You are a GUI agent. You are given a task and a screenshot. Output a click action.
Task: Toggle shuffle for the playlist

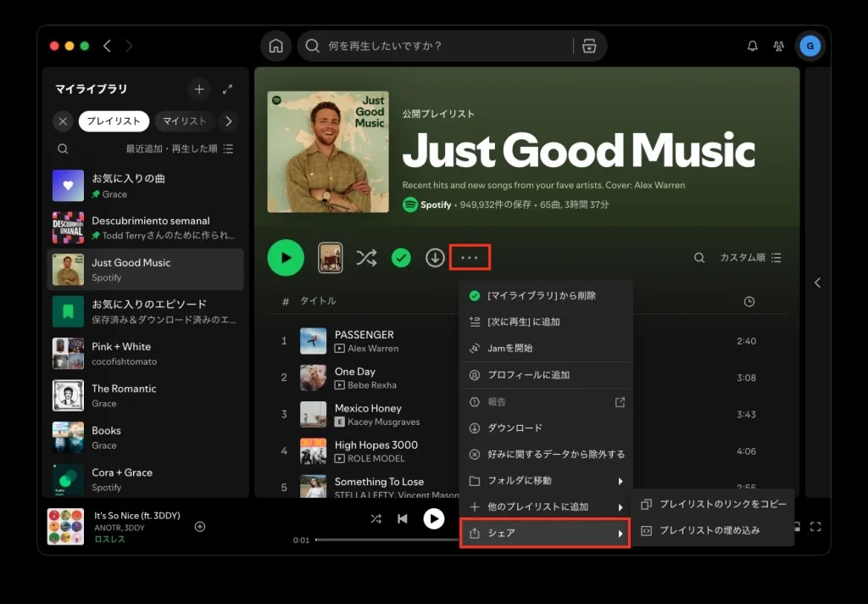click(x=366, y=258)
